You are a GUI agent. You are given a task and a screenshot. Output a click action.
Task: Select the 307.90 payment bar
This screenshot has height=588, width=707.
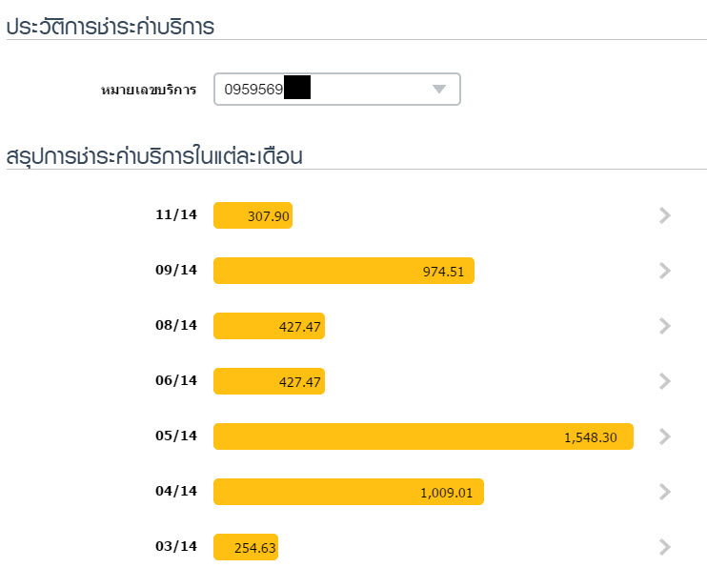click(x=252, y=215)
